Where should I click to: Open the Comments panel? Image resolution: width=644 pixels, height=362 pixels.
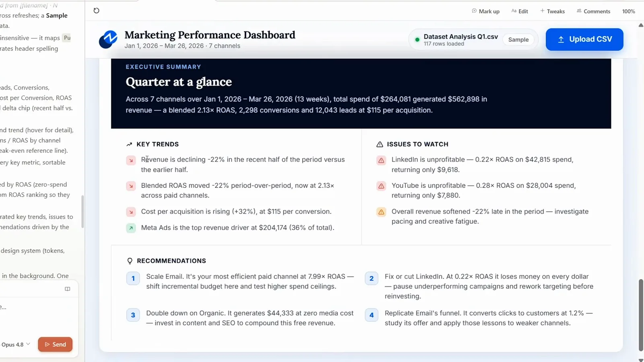(593, 11)
